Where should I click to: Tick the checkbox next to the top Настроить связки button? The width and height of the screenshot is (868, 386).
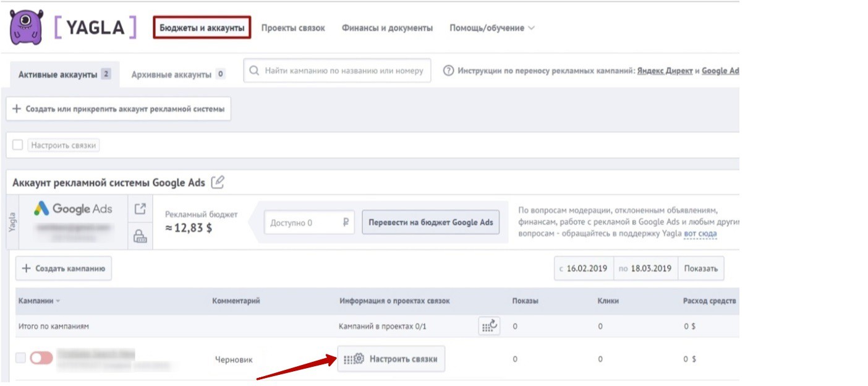pos(17,145)
